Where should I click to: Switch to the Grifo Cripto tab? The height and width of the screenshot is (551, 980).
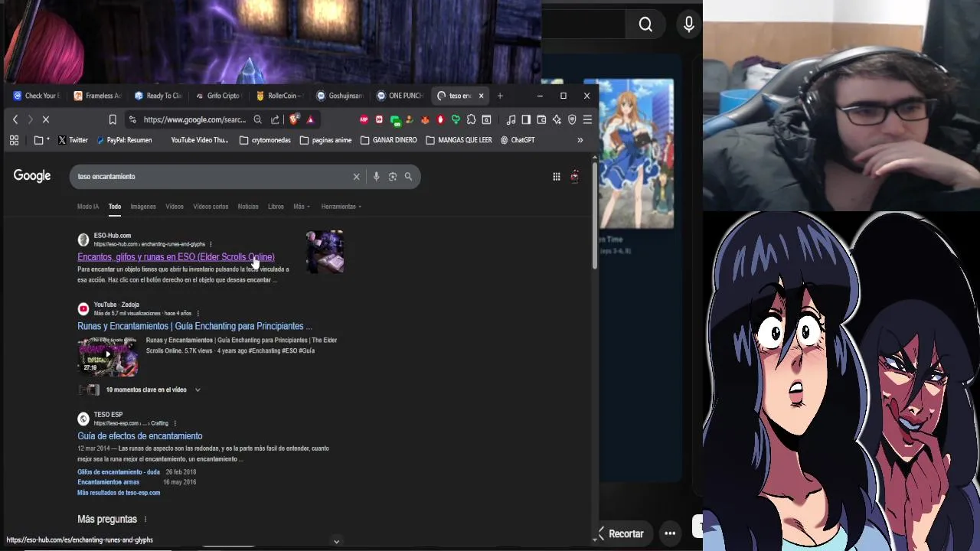point(218,96)
